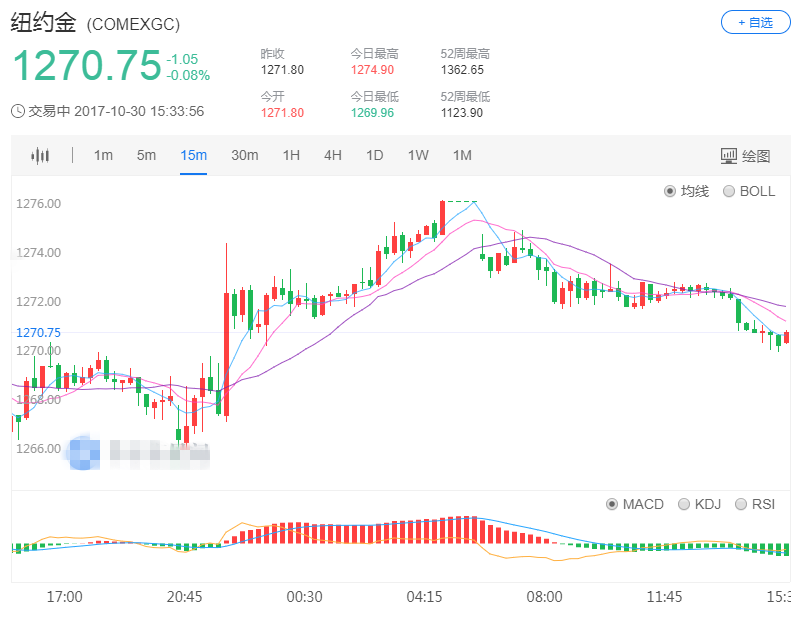Select the 1W weekly view

[416, 155]
